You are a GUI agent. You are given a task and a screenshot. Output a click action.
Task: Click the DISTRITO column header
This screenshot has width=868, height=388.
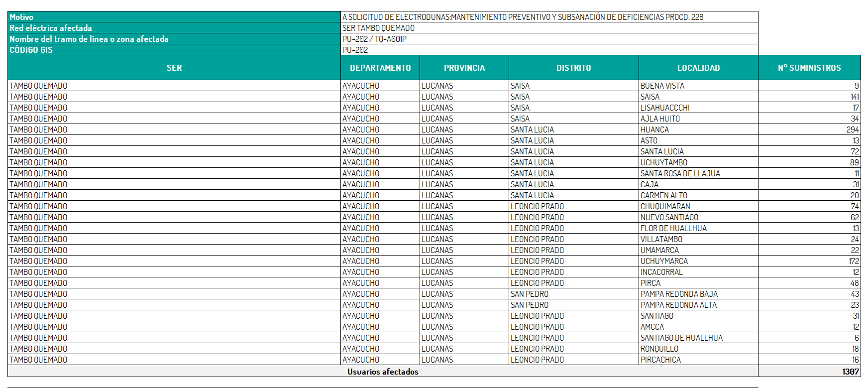pyautogui.click(x=574, y=68)
